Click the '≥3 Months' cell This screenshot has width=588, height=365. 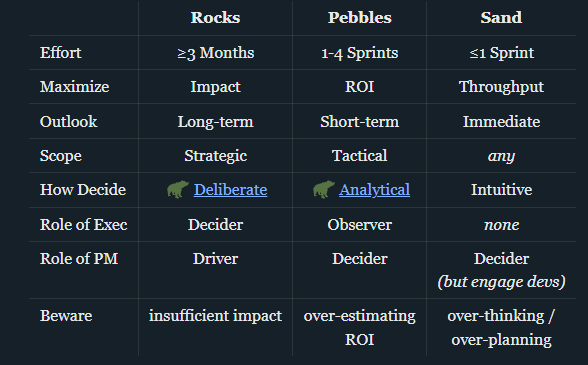(216, 53)
